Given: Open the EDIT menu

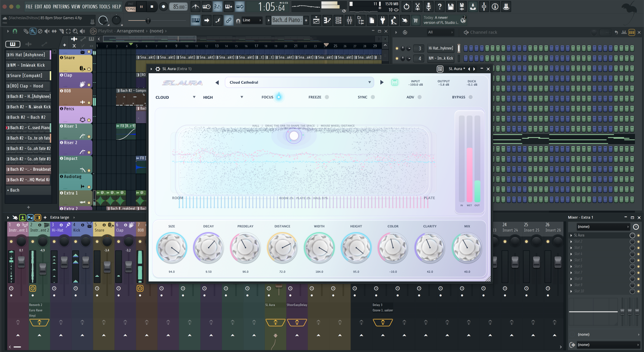Looking at the screenshot, I should (x=38, y=6).
